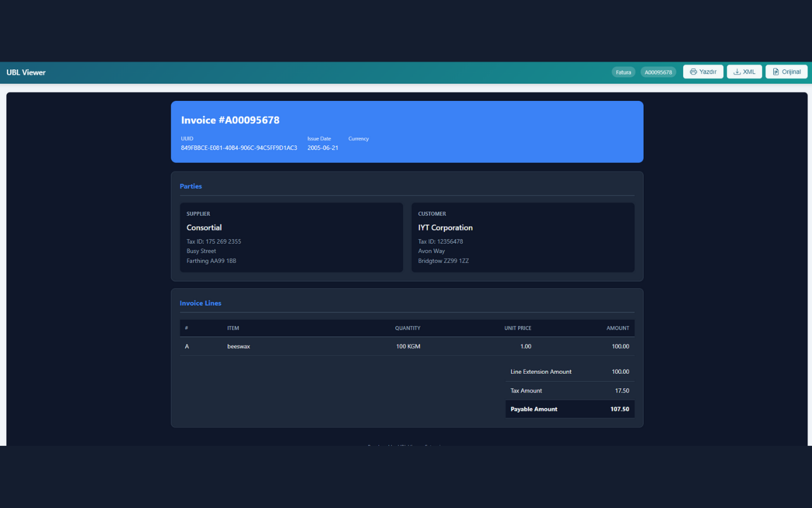Select the beeswax item cell
This screenshot has width=812, height=508.
click(x=239, y=347)
